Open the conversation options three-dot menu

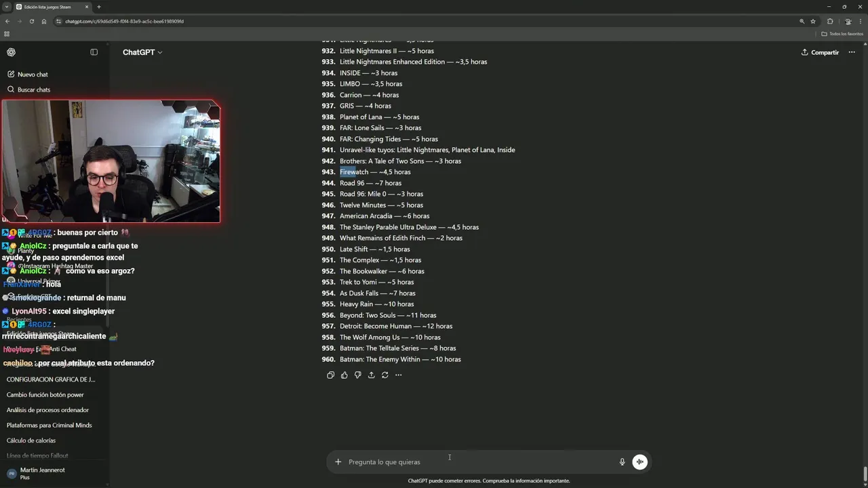[852, 52]
